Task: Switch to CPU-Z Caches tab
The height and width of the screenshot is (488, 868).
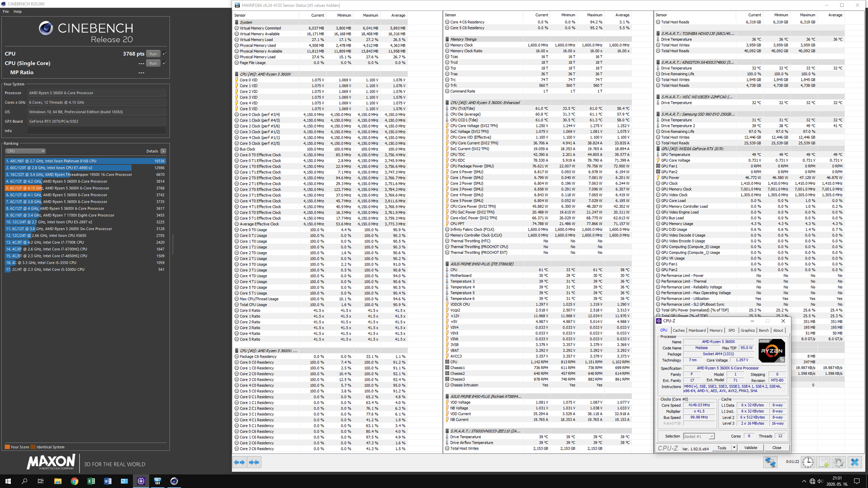Action: [x=679, y=330]
